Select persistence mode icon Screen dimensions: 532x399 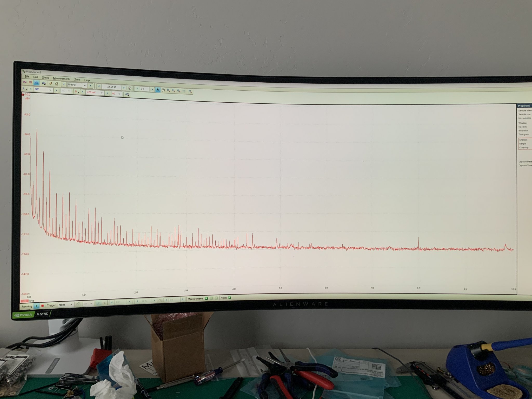click(30, 82)
